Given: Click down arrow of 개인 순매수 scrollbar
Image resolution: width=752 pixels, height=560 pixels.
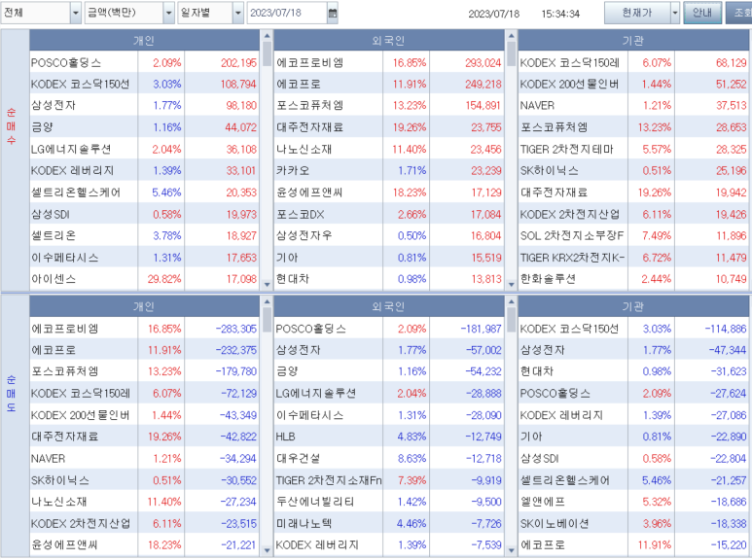Looking at the screenshot, I should coord(268,285).
